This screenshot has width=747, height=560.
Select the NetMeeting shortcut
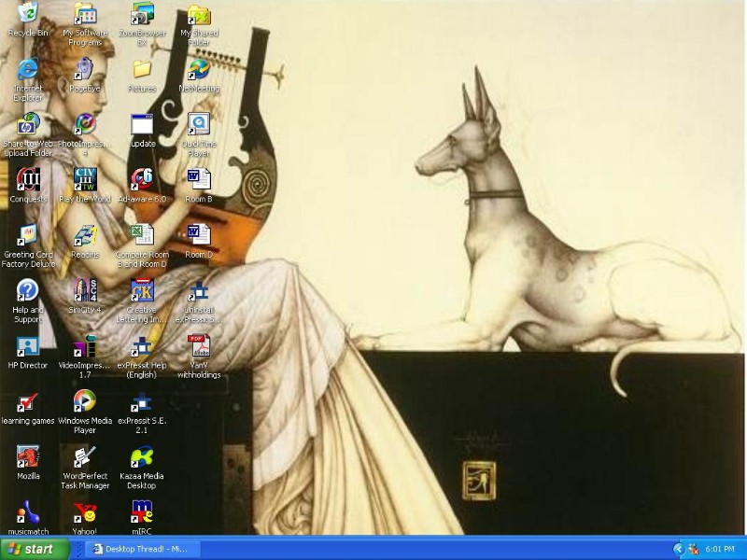tap(198, 70)
